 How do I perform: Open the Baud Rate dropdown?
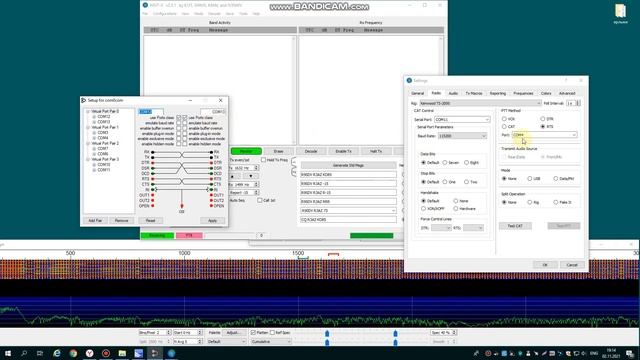click(x=462, y=136)
